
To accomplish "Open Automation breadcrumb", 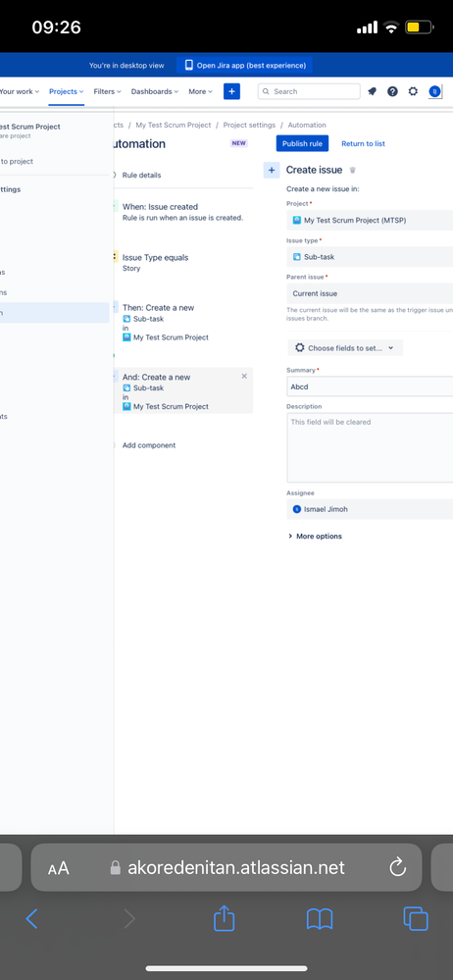I will point(307,125).
